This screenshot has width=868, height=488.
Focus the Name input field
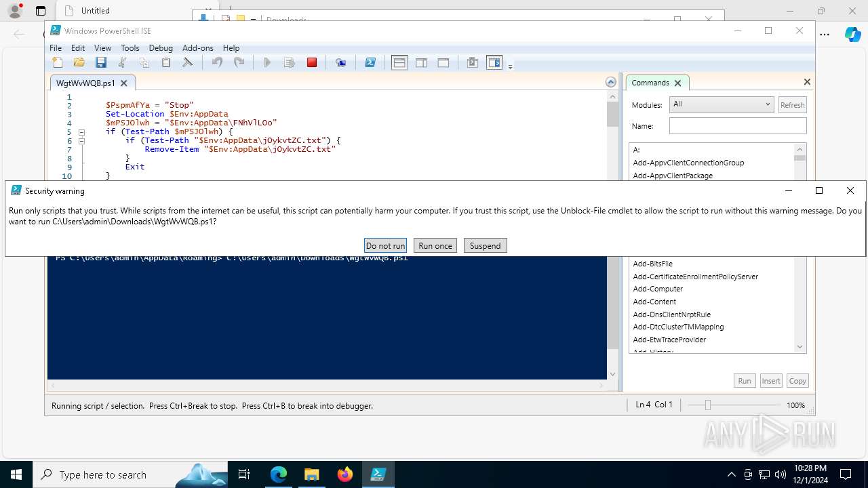coord(738,126)
